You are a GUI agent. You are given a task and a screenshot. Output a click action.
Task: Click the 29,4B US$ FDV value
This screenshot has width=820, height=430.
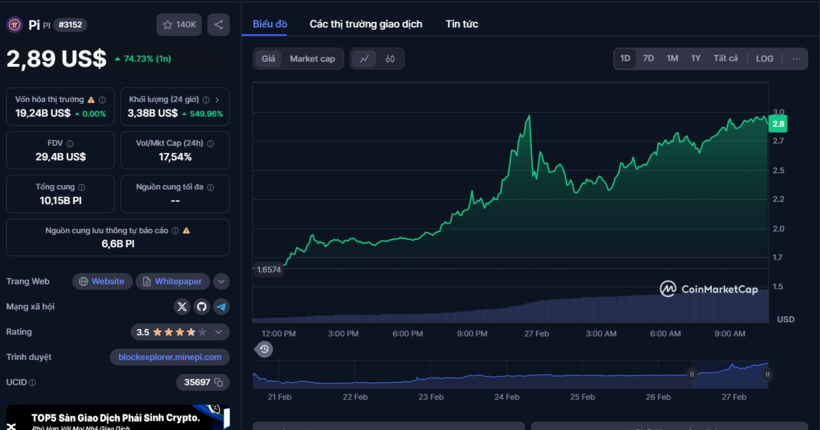pyautogui.click(x=61, y=157)
